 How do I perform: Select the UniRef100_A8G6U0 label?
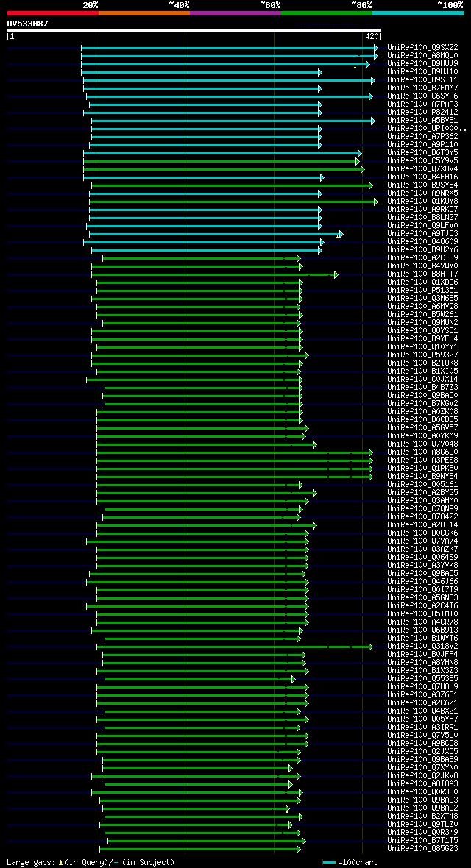pyautogui.click(x=422, y=452)
